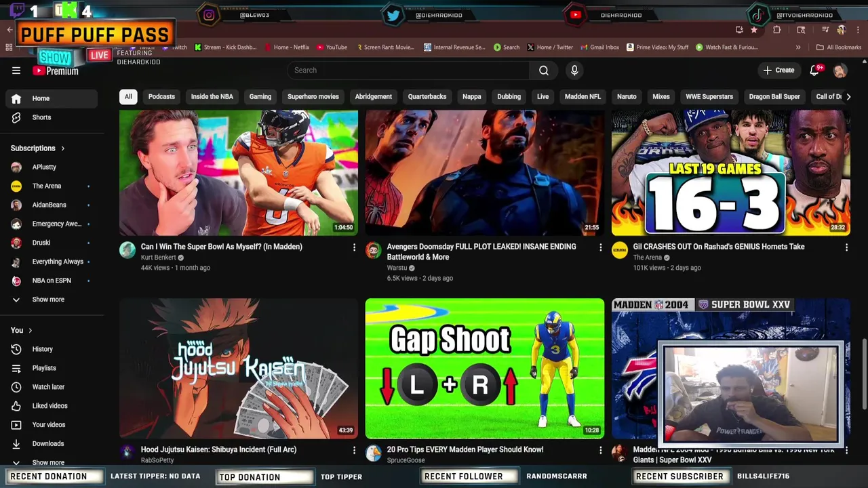Select the All filter chip
This screenshot has height=488, width=868.
point(128,97)
